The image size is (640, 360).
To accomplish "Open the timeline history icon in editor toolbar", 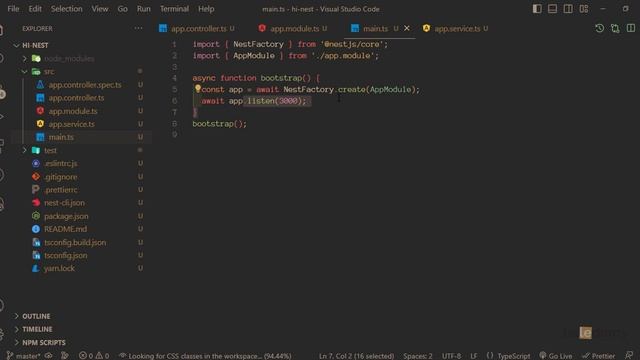I will [600, 28].
